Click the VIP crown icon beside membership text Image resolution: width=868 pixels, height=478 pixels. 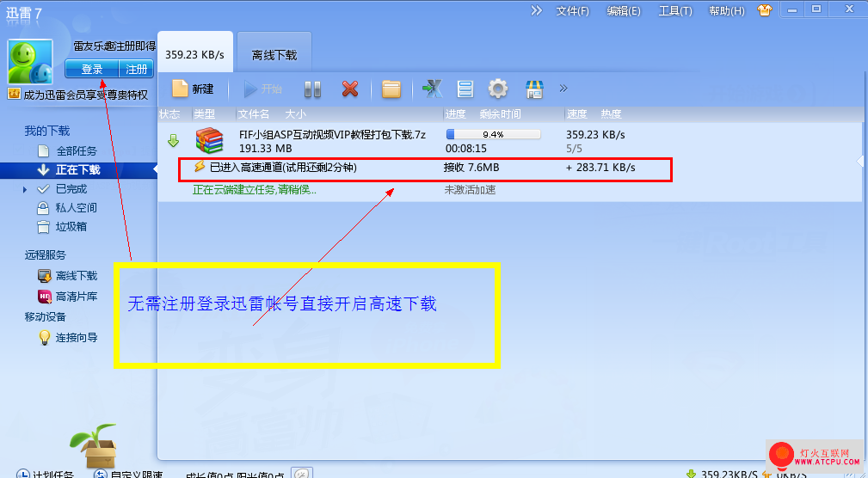[x=15, y=94]
